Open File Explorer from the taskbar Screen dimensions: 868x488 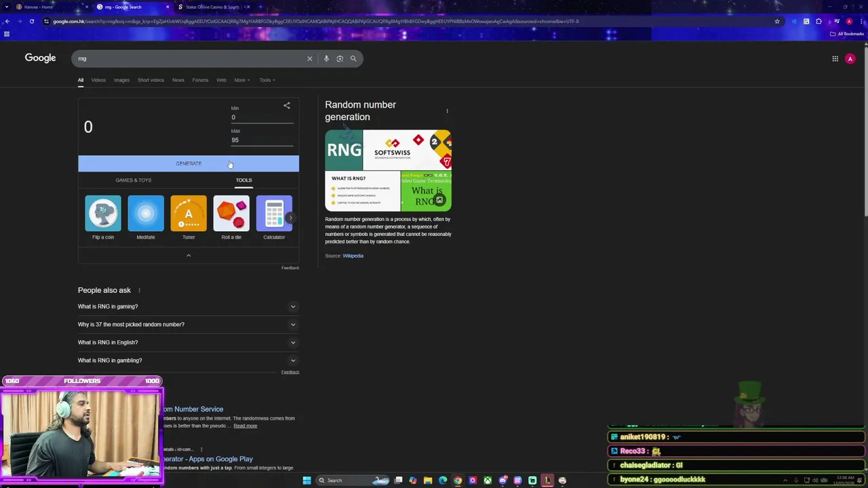tap(428, 481)
